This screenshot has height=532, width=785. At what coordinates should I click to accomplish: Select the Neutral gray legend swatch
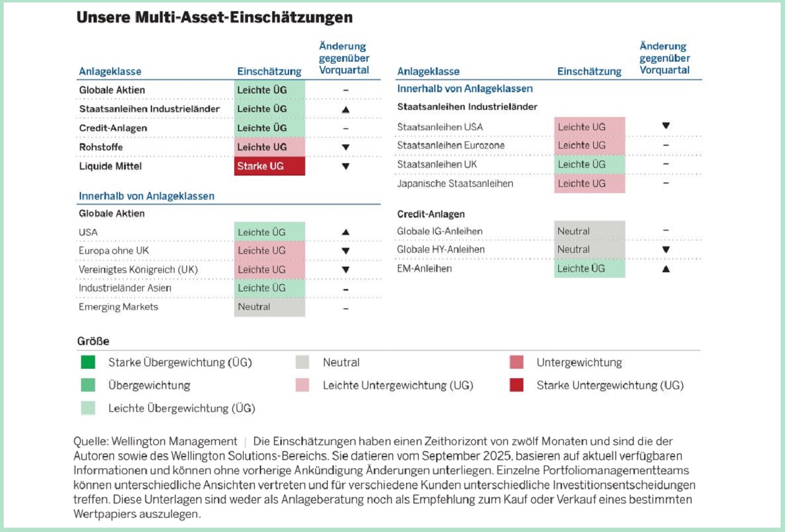tap(302, 362)
